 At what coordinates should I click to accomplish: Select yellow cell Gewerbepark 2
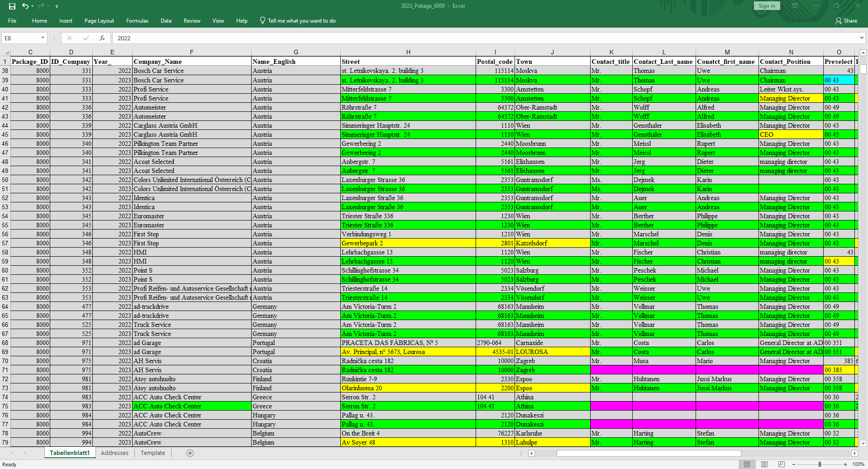click(x=408, y=243)
